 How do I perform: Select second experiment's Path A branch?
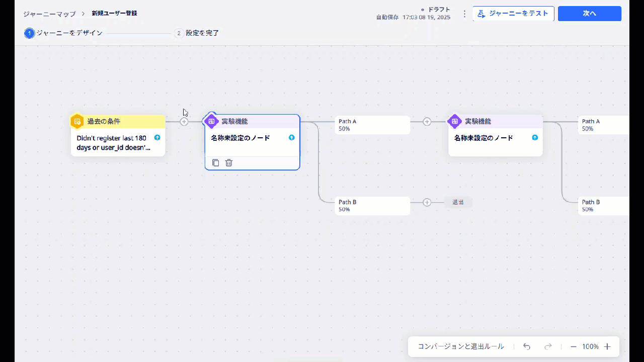(604, 125)
